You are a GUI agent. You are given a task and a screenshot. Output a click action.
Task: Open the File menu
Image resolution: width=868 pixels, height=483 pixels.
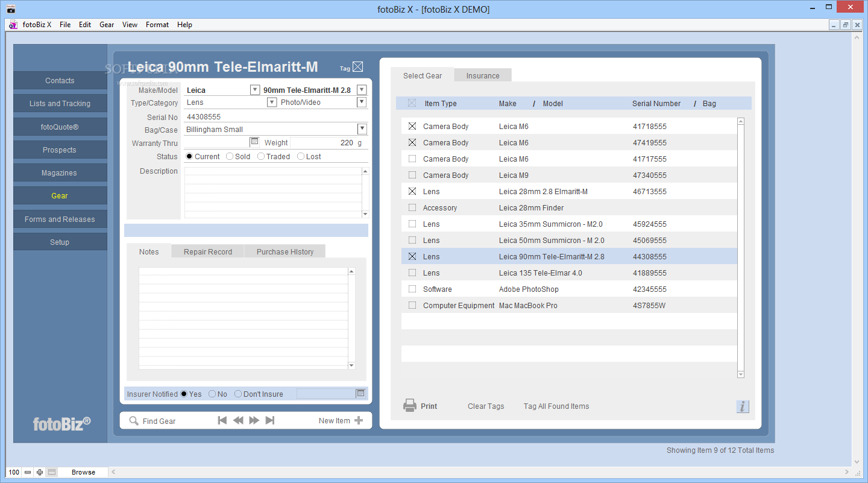tap(65, 25)
